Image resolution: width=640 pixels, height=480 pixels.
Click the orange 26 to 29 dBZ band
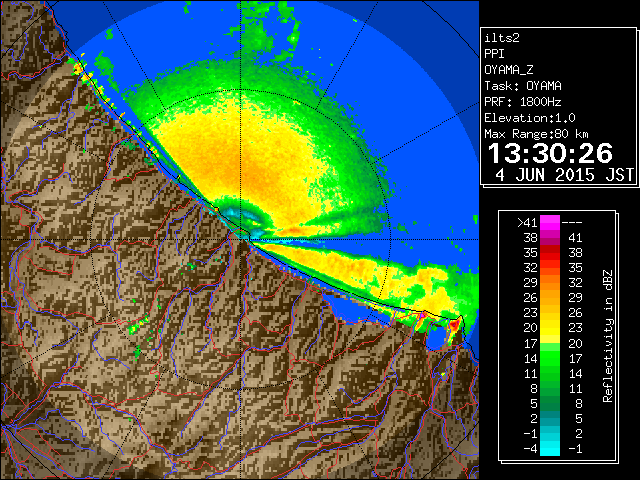tap(550, 298)
